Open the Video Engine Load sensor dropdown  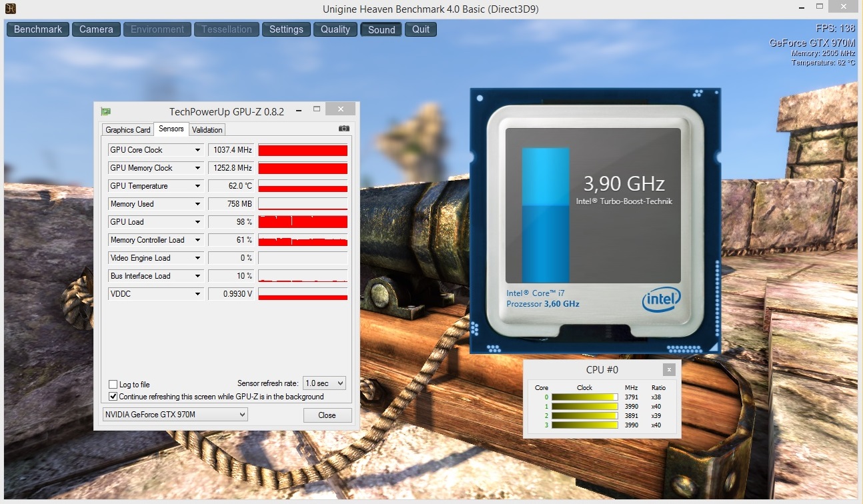pos(197,258)
